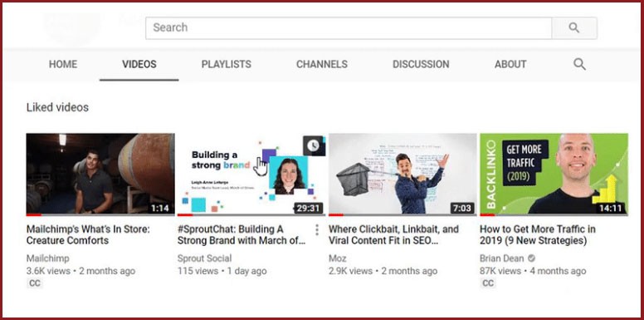Screen dimensions: 644x320
Task: Click the 7:03 duration badge
Action: [x=461, y=208]
